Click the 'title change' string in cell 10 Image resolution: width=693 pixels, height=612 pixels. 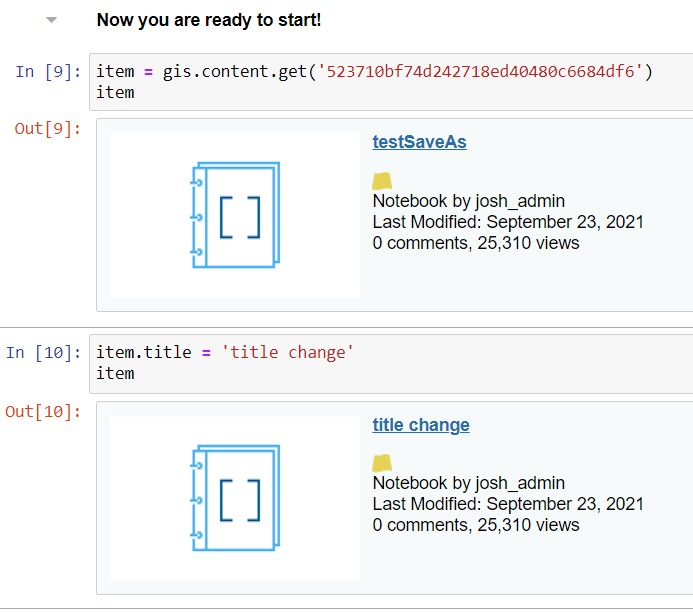[x=288, y=353]
